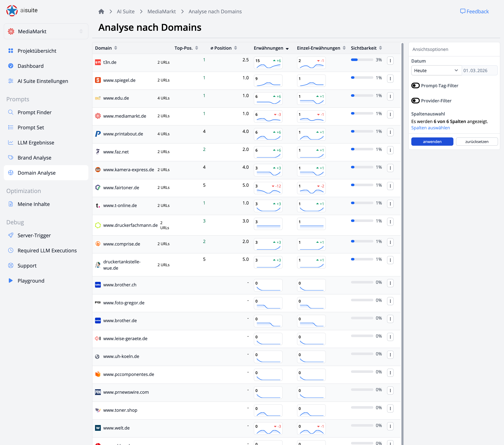Click the anwenden button
Screen dimensions: 504x445
coord(432,141)
